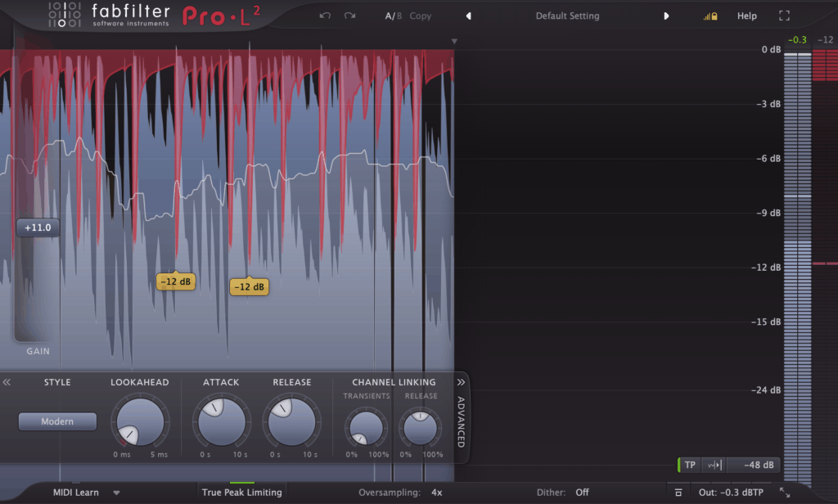Click the Attack knob

(x=221, y=422)
